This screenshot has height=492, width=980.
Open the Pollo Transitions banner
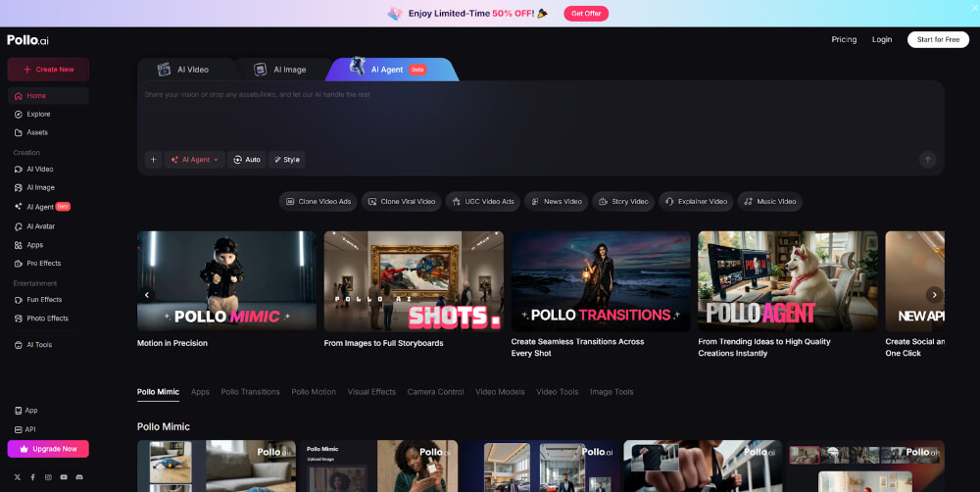tap(601, 280)
